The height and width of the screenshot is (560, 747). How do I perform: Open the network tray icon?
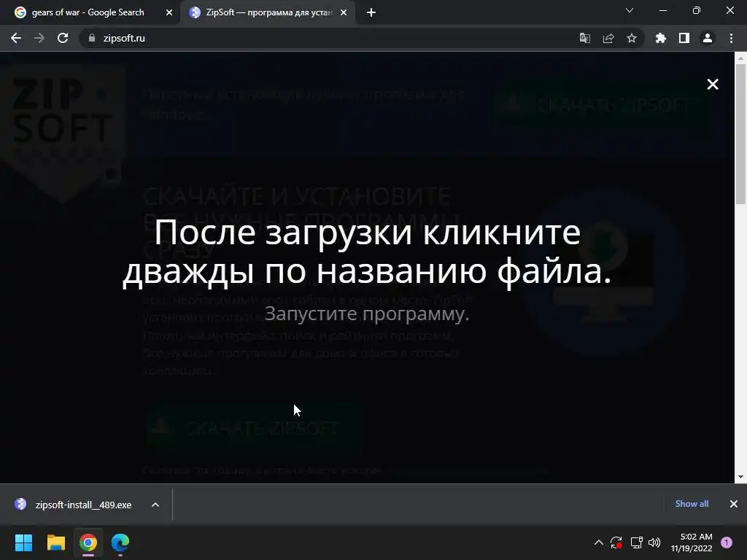636,542
